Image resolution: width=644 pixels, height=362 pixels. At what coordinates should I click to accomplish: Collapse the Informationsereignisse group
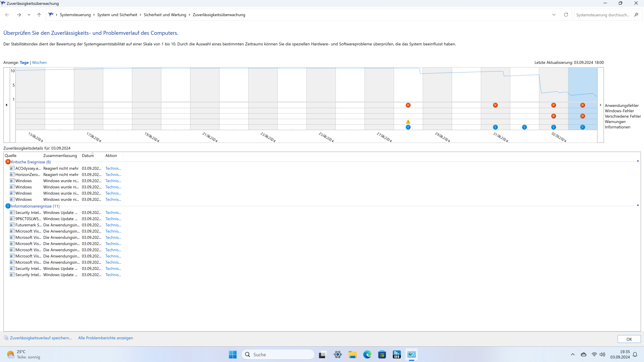(638, 205)
